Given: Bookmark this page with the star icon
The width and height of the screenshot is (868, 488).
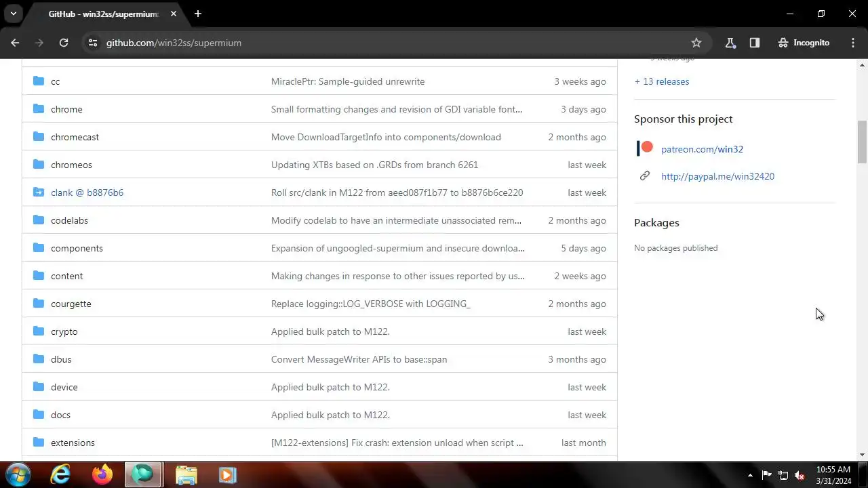Looking at the screenshot, I should coord(696,43).
